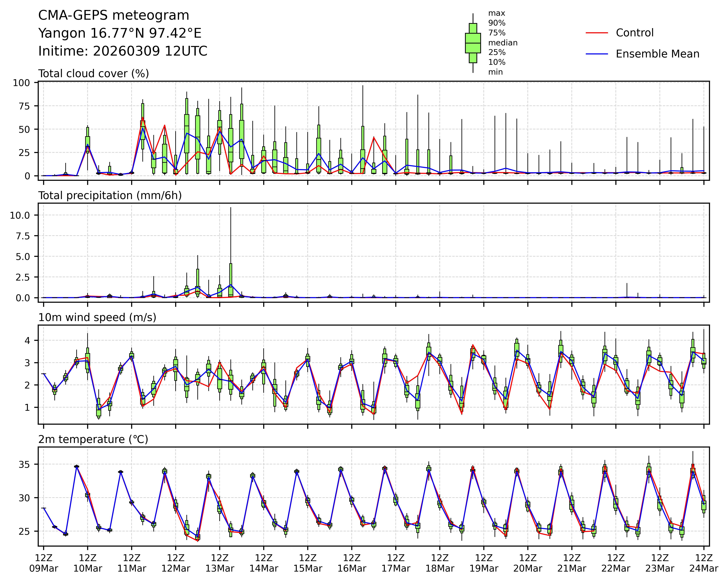The width and height of the screenshot is (728, 583).
Task: Click the green legend box plot icon
Action: click(x=473, y=43)
